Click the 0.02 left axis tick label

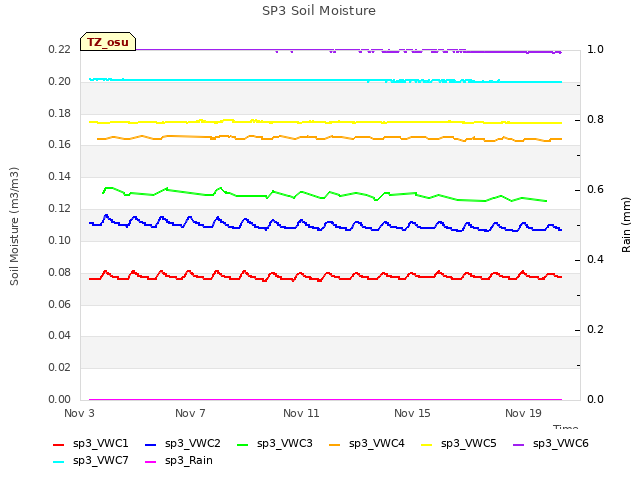[x=60, y=367]
